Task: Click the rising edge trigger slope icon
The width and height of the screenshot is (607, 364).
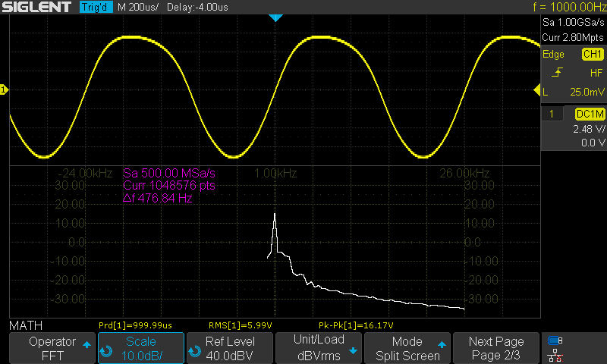Action: point(558,73)
